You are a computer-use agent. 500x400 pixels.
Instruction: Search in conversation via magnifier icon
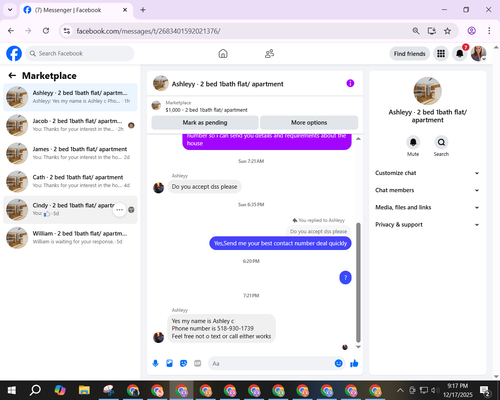point(441,142)
